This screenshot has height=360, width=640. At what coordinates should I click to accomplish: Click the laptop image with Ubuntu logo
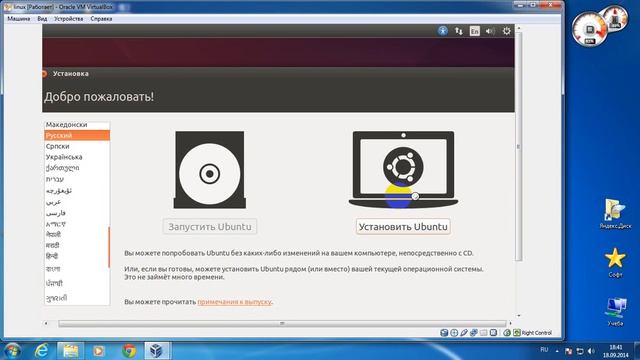pyautogui.click(x=403, y=169)
